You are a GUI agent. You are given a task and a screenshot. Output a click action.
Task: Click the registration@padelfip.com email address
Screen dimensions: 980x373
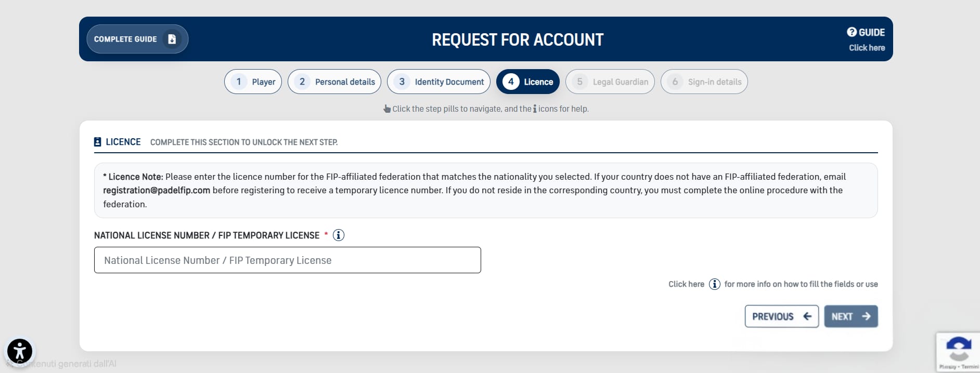pos(157,190)
